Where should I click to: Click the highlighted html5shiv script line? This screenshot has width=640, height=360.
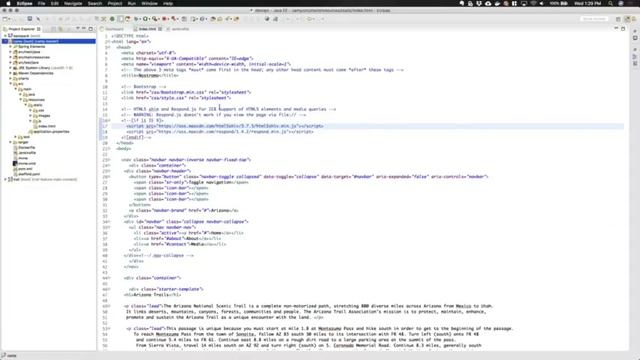click(225, 126)
